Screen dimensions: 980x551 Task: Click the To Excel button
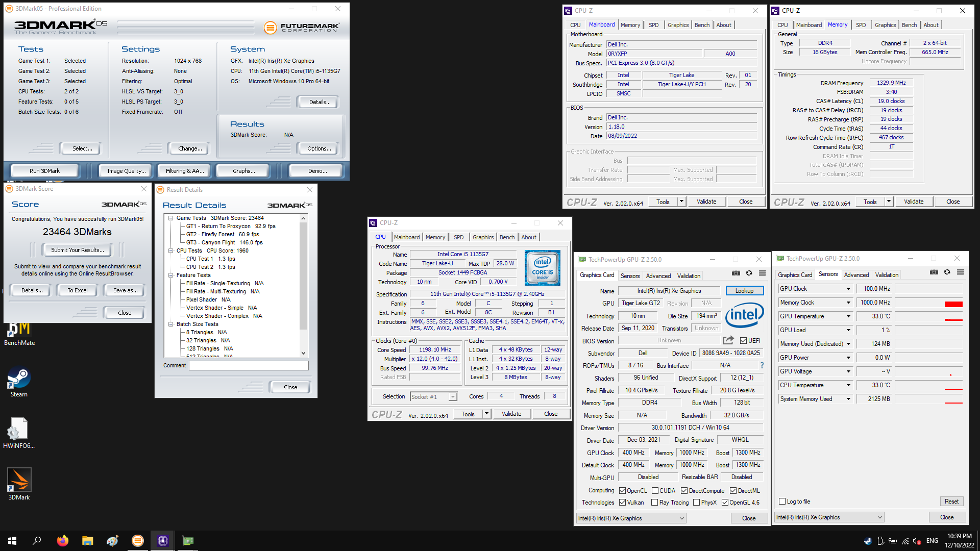(78, 290)
